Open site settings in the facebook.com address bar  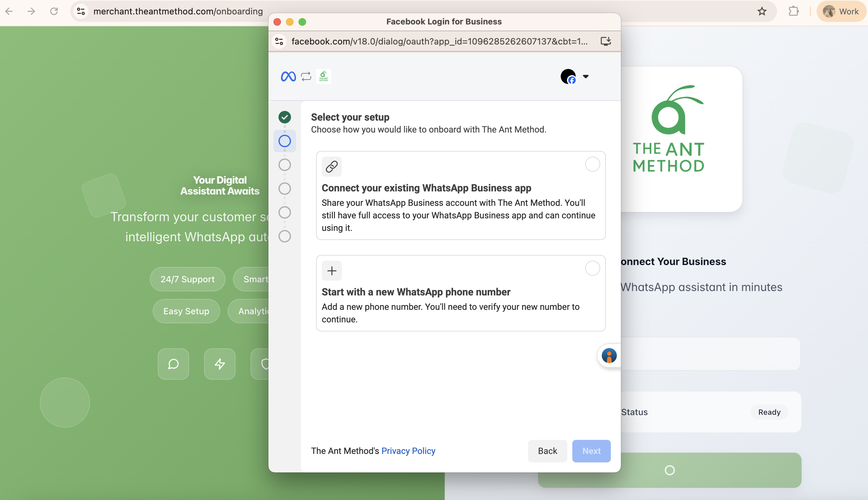click(x=279, y=41)
